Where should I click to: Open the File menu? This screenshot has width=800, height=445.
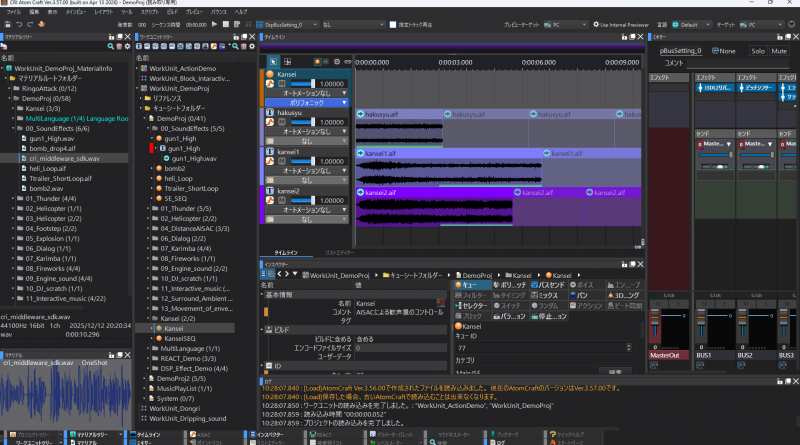[x=13, y=11]
